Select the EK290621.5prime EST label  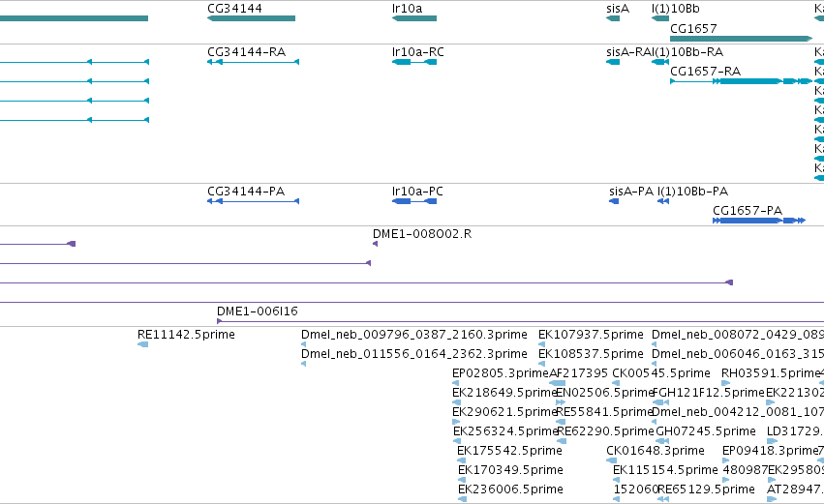pyautogui.click(x=504, y=412)
